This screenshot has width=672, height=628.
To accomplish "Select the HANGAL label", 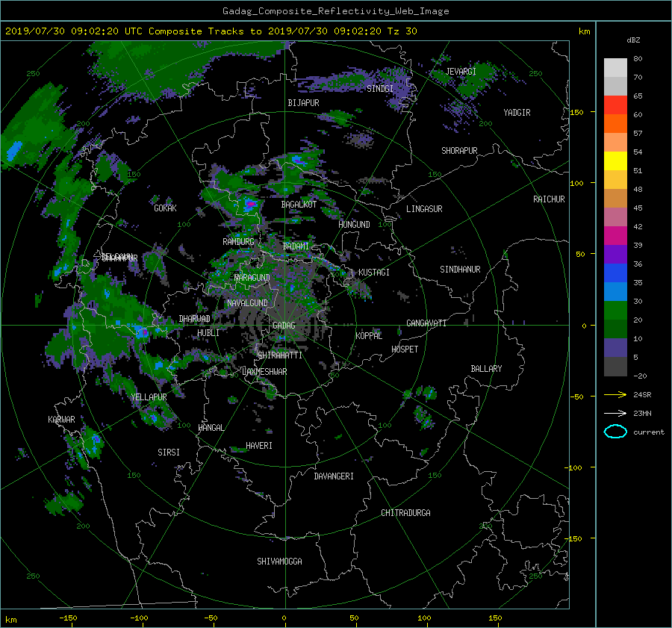I will [211, 428].
